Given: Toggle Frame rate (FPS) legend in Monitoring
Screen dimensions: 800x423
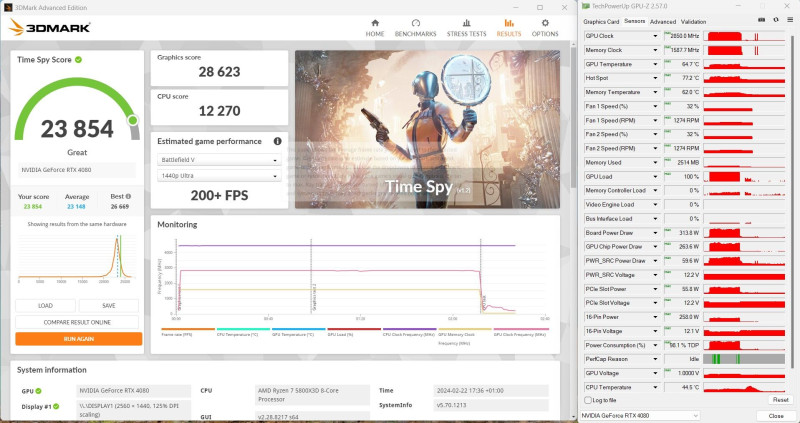Looking at the screenshot, I should tap(188, 332).
